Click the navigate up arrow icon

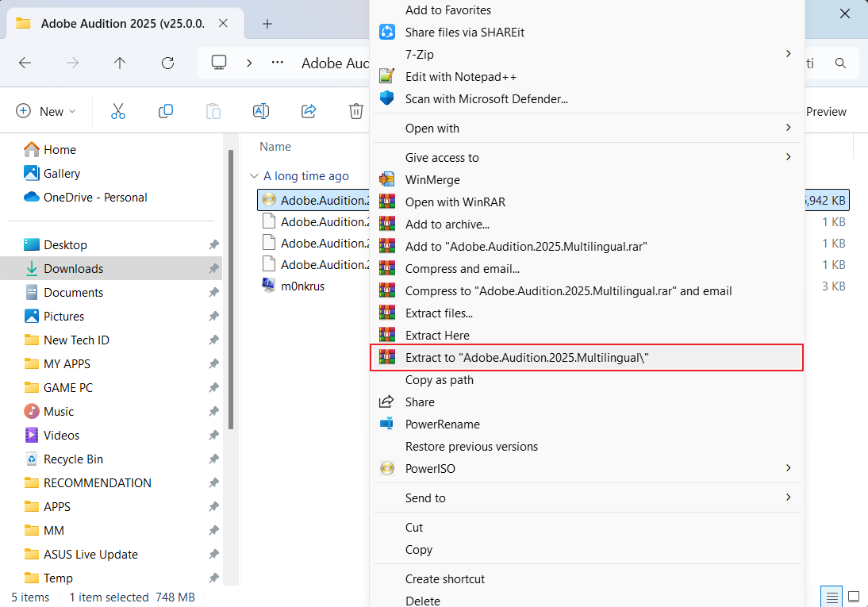pos(119,63)
